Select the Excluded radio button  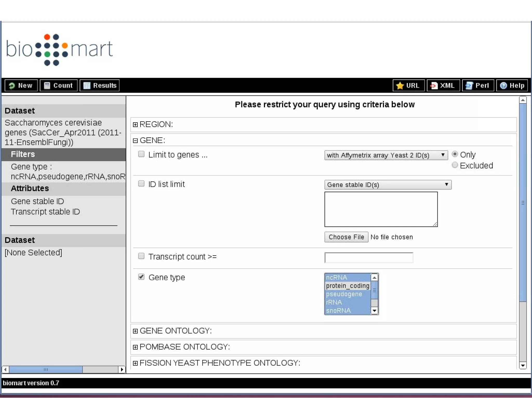(455, 165)
